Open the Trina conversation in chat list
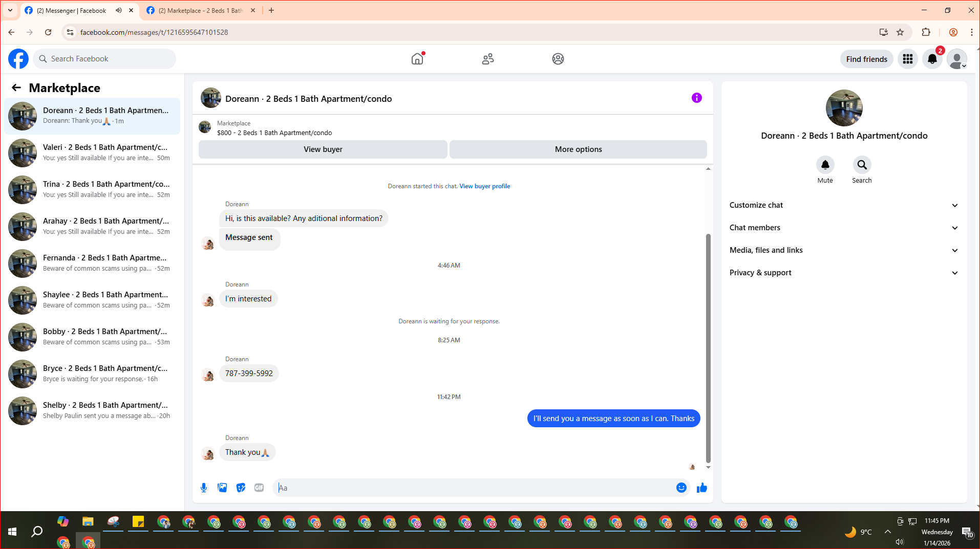 [92, 190]
